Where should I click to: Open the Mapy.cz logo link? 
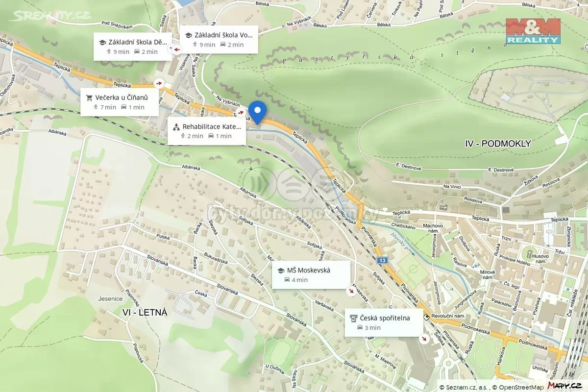click(564, 386)
